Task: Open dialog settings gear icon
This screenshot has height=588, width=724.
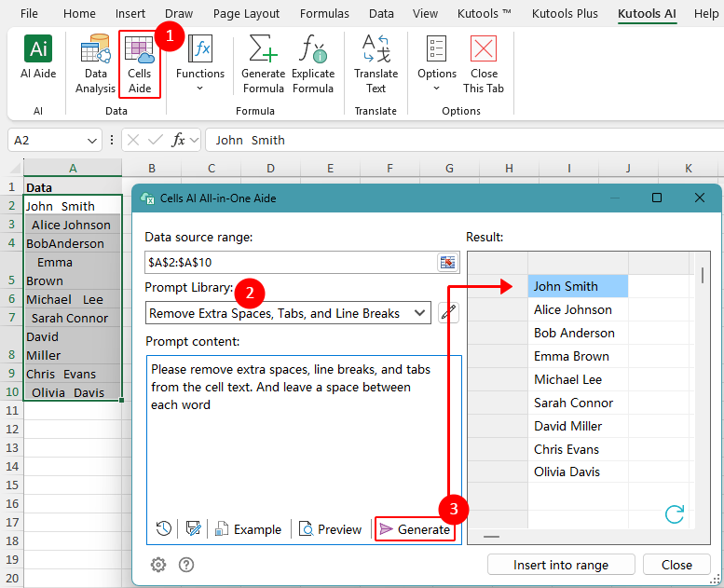Action: pos(159,565)
